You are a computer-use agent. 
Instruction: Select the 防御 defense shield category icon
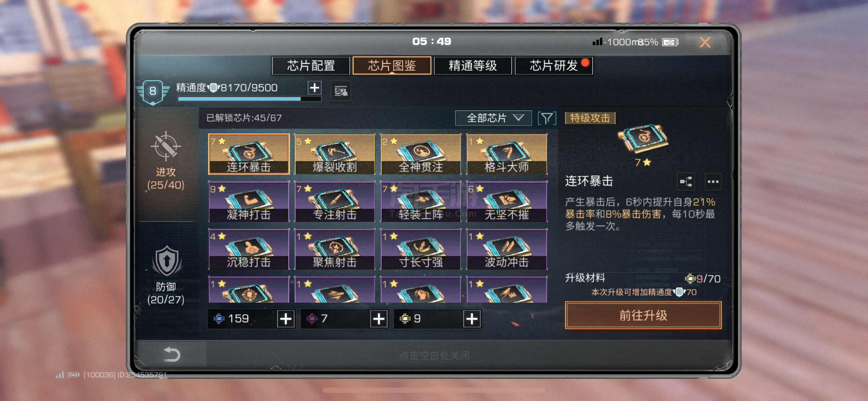pyautogui.click(x=167, y=261)
